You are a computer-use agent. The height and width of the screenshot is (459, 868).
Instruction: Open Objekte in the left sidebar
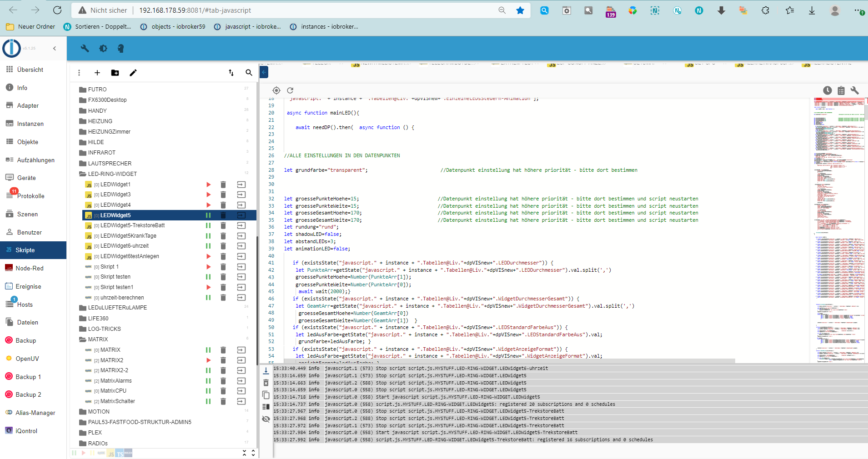click(x=28, y=142)
